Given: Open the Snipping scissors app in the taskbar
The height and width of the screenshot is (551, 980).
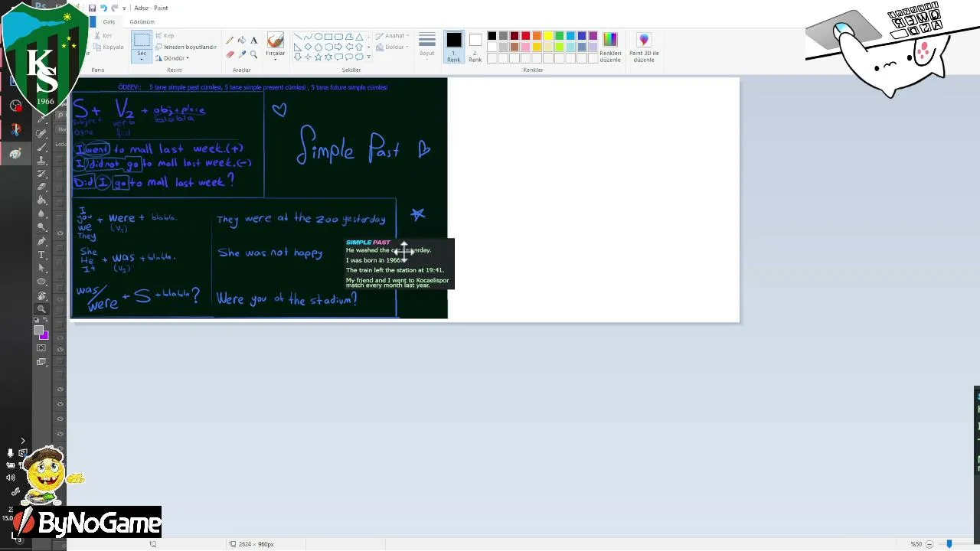Looking at the screenshot, I should [x=15, y=130].
